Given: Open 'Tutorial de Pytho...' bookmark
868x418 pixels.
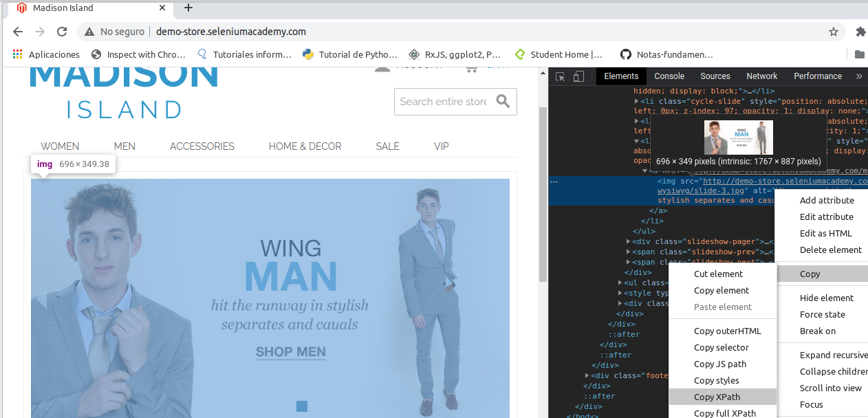Looking at the screenshot, I should [350, 54].
